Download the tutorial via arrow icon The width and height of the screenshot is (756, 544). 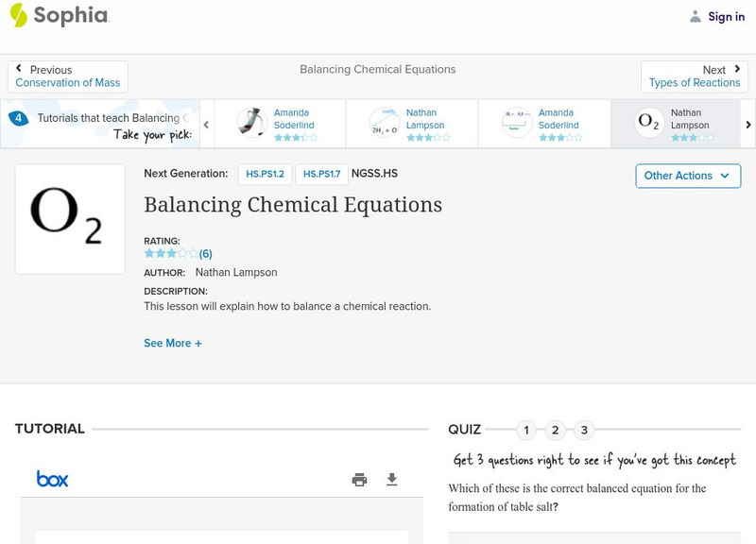click(392, 480)
